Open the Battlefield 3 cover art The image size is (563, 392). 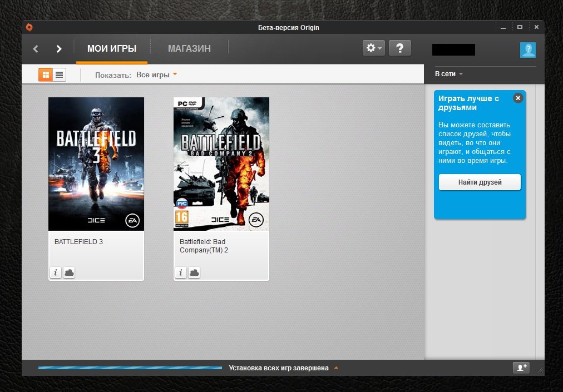coord(96,164)
